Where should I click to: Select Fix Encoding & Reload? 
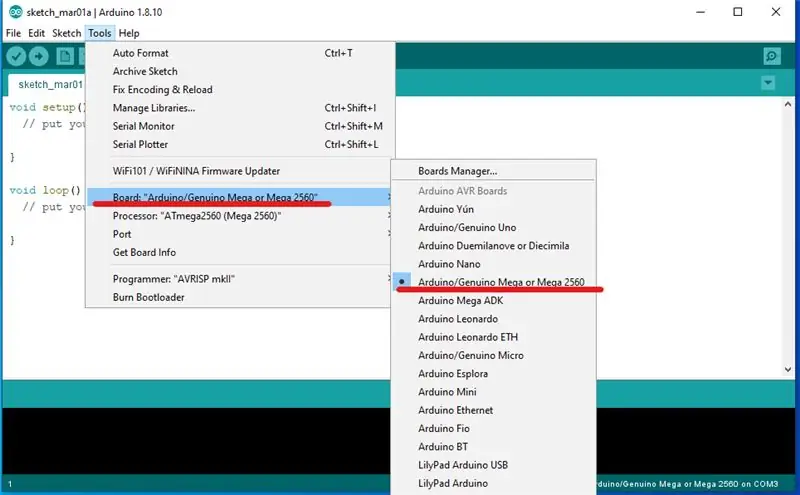click(x=240, y=90)
